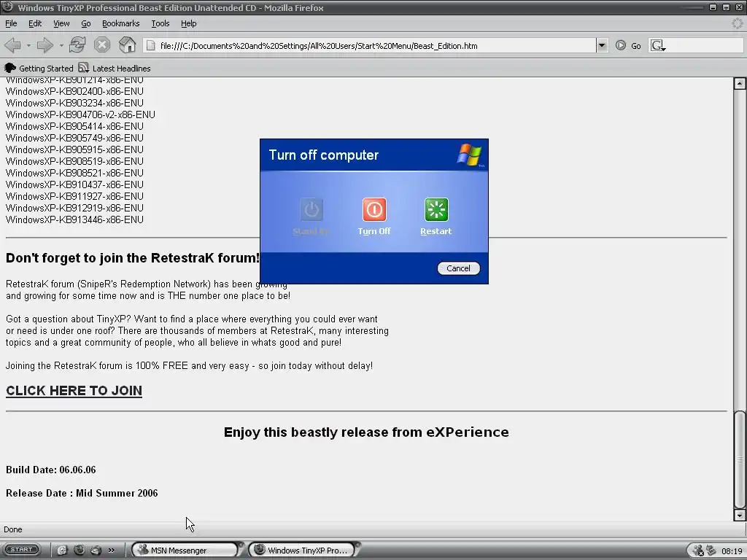Click the second system tray icon
The width and height of the screenshot is (747, 560).
click(x=711, y=551)
